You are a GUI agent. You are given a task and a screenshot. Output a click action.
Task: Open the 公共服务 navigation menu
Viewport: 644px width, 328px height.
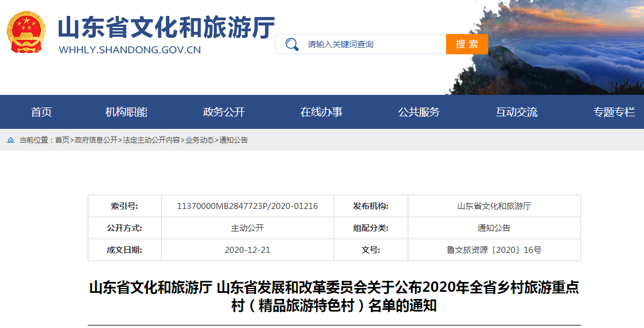click(419, 112)
